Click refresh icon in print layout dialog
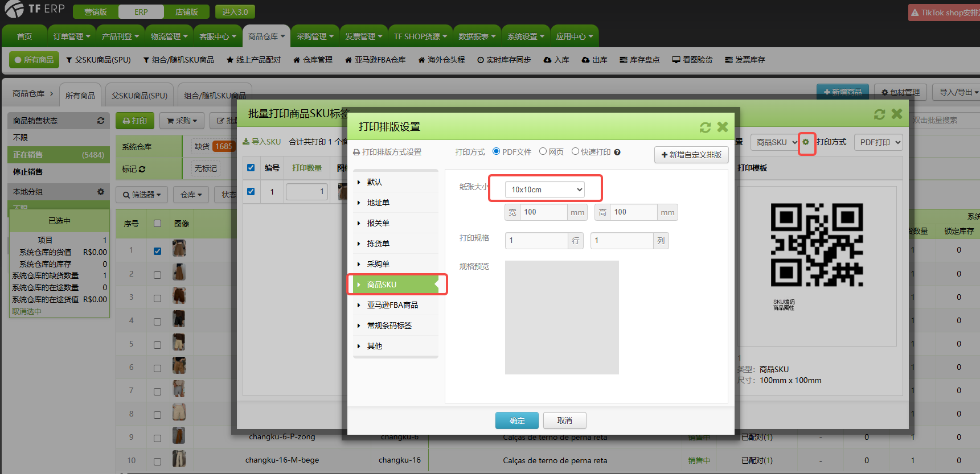The width and height of the screenshot is (980, 474). click(705, 127)
